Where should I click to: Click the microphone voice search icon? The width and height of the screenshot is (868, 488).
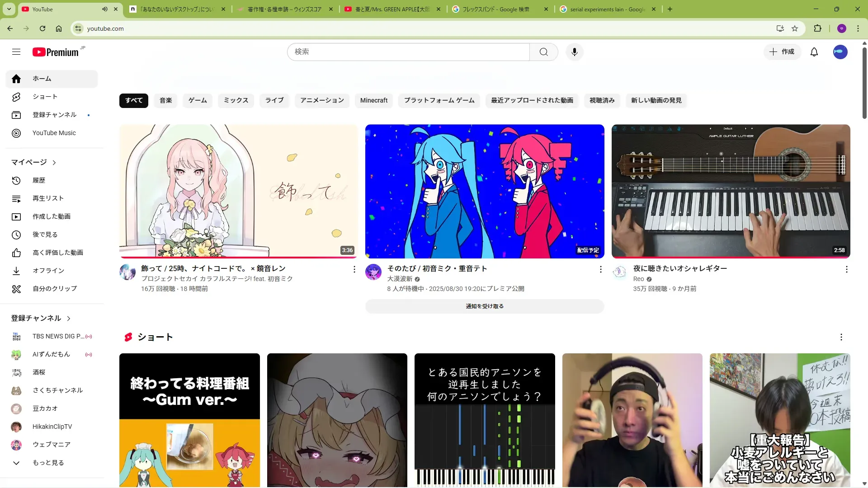click(x=574, y=52)
